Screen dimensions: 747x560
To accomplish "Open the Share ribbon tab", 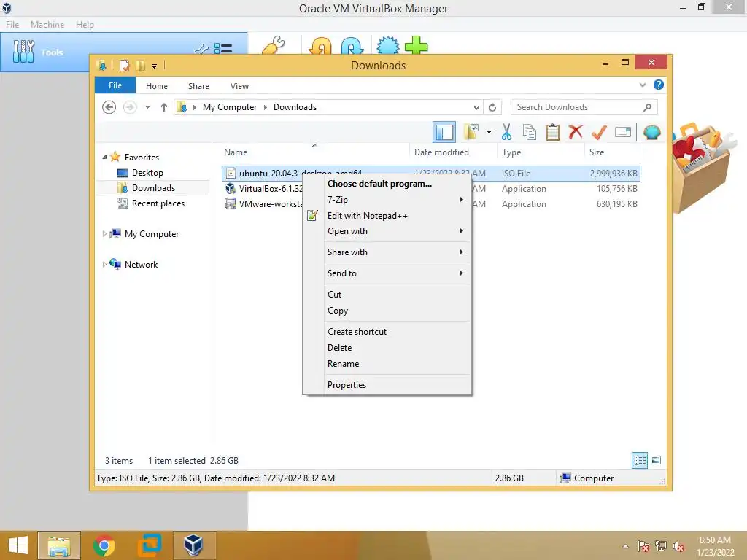I will point(198,86).
